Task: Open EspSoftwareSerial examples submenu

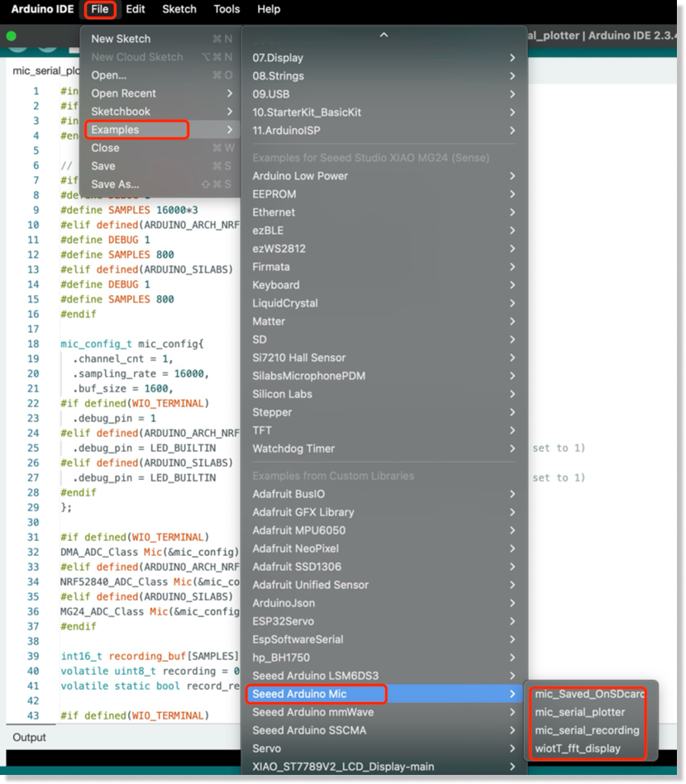Action: (383, 639)
